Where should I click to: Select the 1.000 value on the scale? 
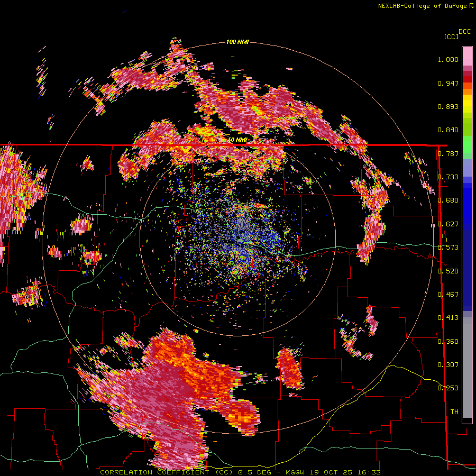[x=448, y=59]
